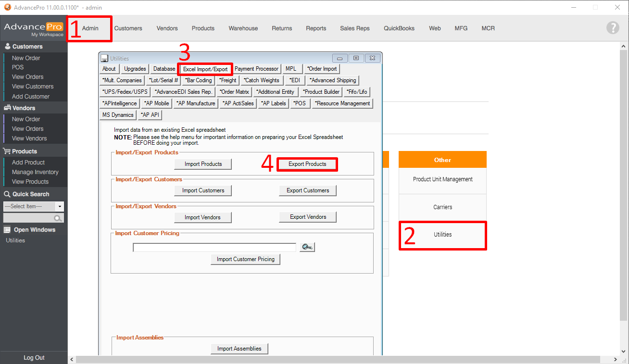
Task: Click the Quick Search magnifier icon
Action: [x=58, y=218]
